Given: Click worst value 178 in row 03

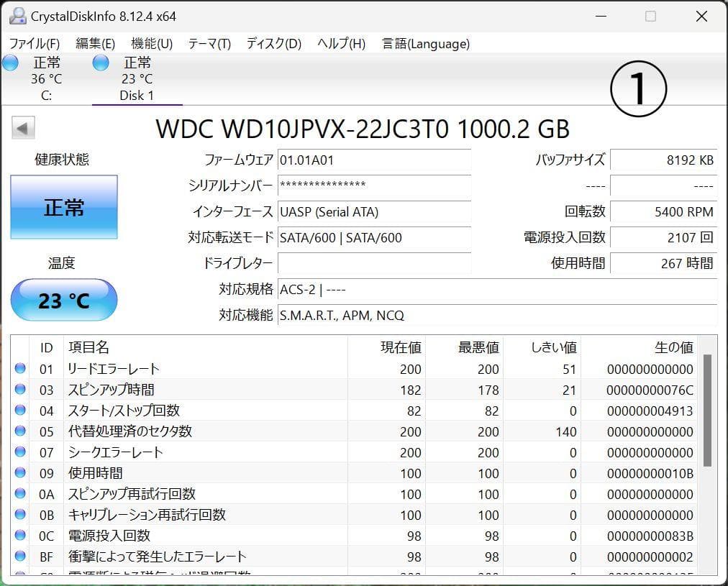Looking at the screenshot, I should point(488,390).
